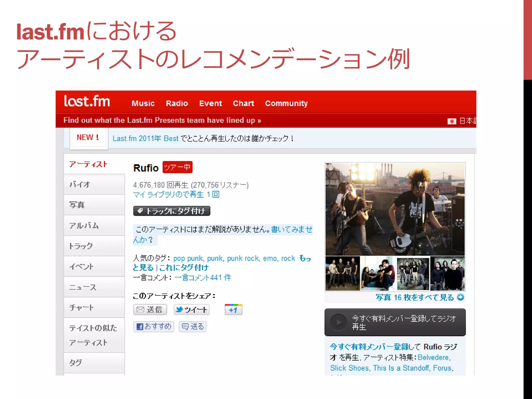Open the rock tag link
This screenshot has width=532, height=399.
coord(288,258)
